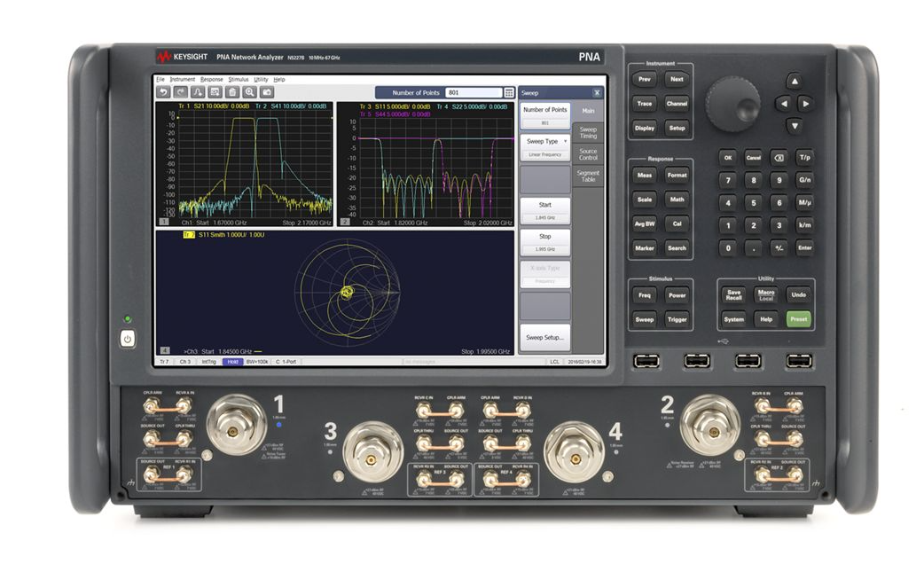Screen dimensions: 924x564
Task: Open the Utility menu
Action: click(261, 79)
